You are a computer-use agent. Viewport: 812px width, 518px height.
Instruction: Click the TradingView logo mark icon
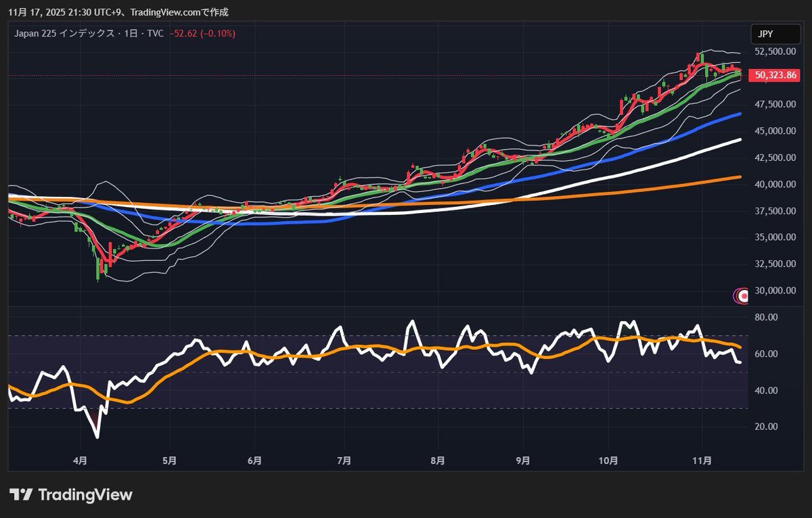click(21, 494)
